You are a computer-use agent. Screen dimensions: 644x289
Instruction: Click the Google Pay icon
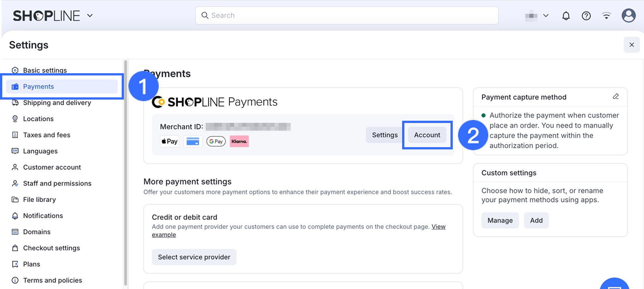216,141
